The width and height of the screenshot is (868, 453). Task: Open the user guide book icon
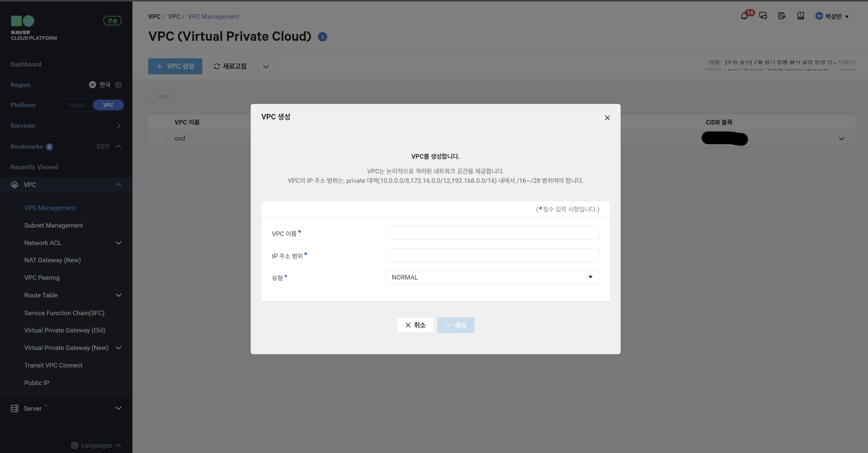pos(801,16)
